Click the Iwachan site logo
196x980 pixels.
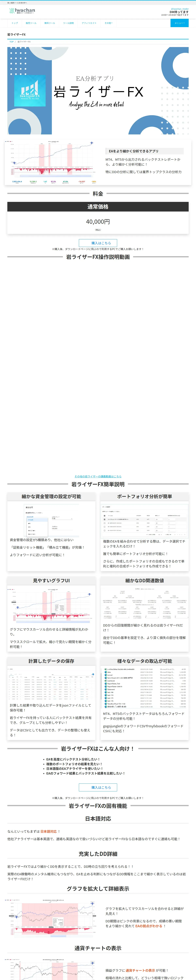click(22, 11)
